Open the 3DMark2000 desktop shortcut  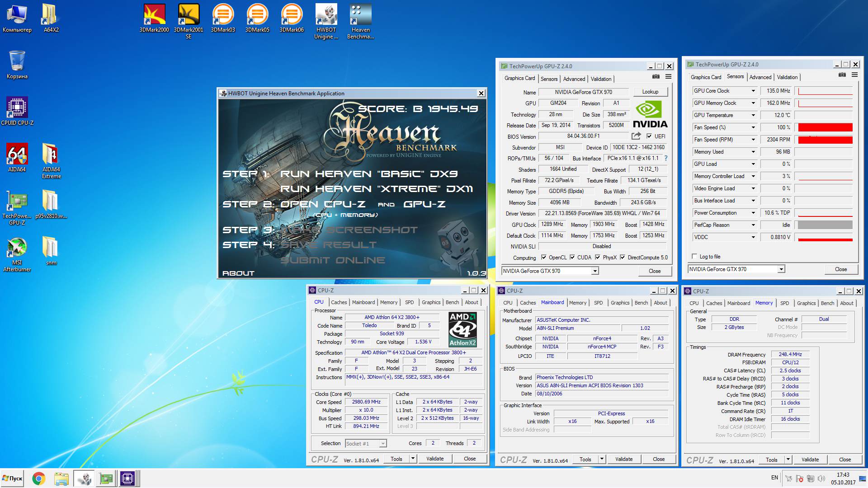(x=154, y=18)
